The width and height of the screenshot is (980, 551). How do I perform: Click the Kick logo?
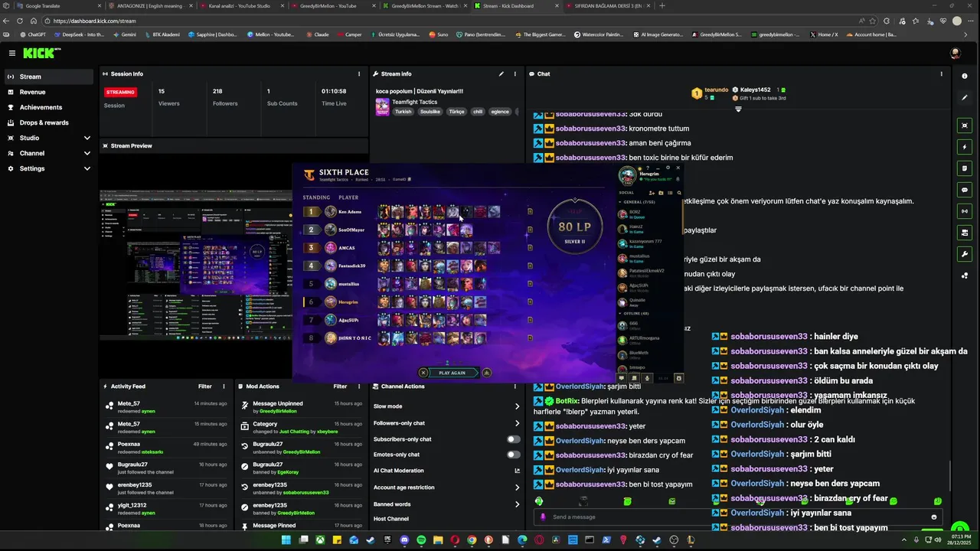pyautogui.click(x=41, y=53)
